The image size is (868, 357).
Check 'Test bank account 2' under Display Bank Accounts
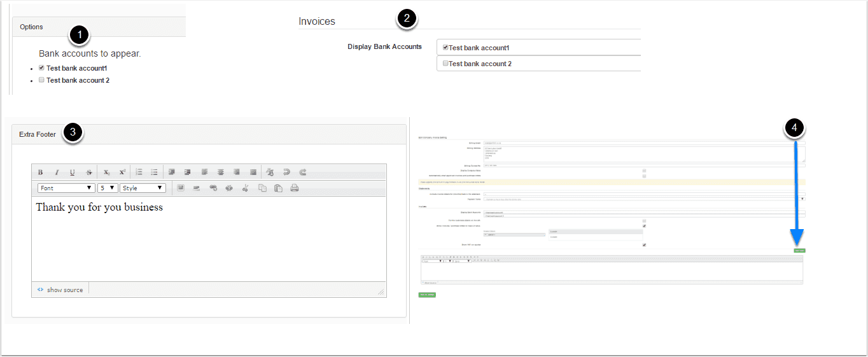445,63
